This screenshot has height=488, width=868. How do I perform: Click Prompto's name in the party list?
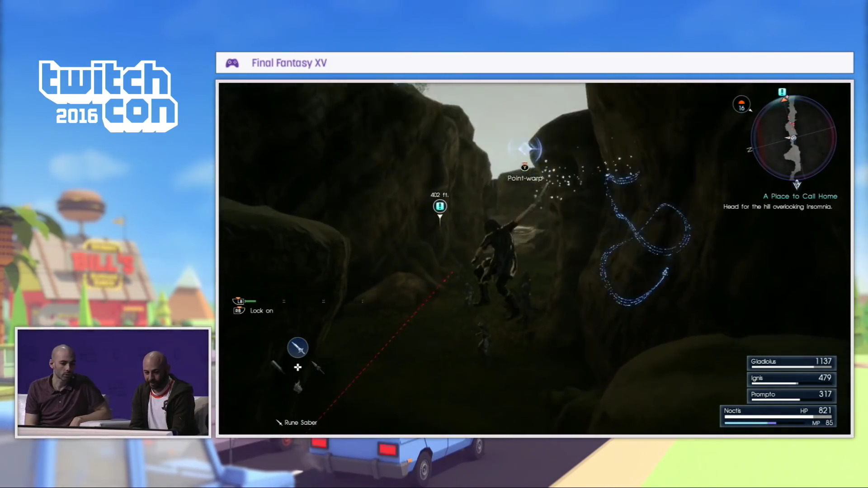(763, 394)
